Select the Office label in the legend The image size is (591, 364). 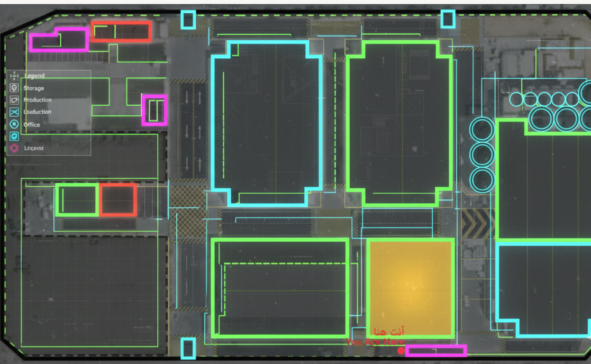[32, 125]
